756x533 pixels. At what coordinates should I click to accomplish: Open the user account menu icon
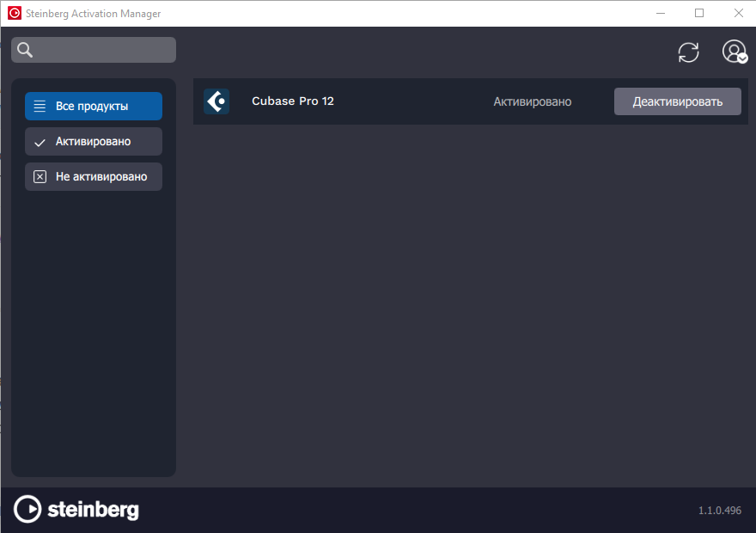tap(735, 52)
